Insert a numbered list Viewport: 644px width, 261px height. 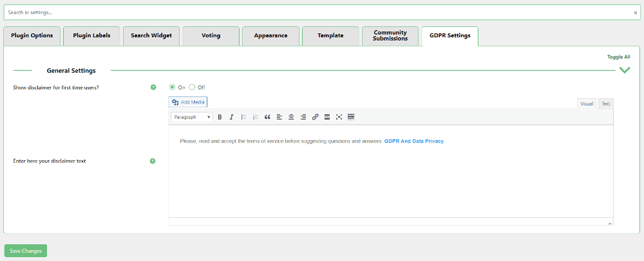click(x=255, y=117)
